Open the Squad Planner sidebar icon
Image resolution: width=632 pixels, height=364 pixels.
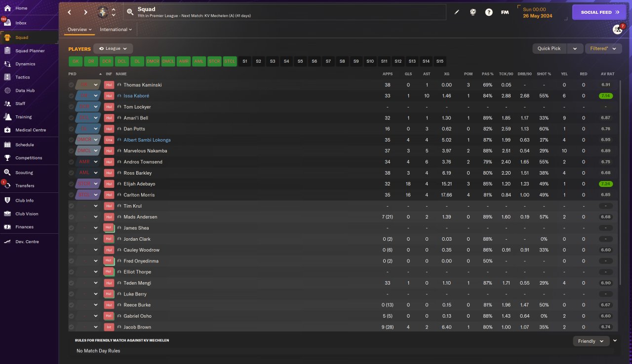pyautogui.click(x=7, y=51)
